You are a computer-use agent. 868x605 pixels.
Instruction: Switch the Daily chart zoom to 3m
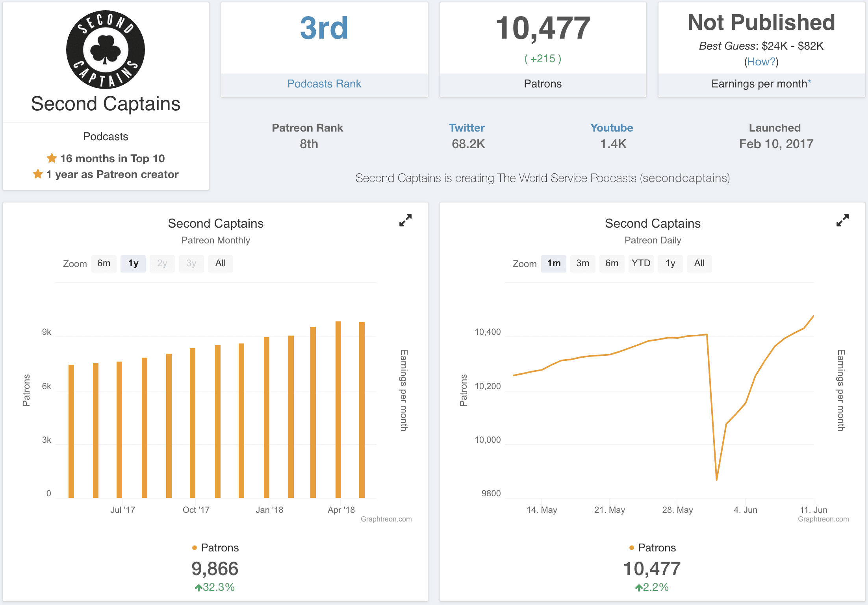[582, 264]
